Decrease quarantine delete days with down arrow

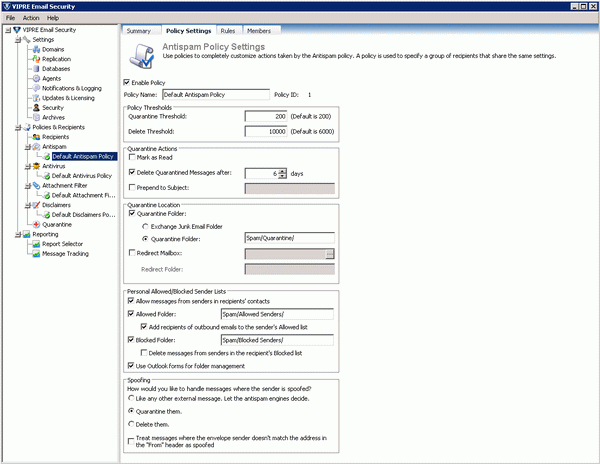[x=282, y=176]
